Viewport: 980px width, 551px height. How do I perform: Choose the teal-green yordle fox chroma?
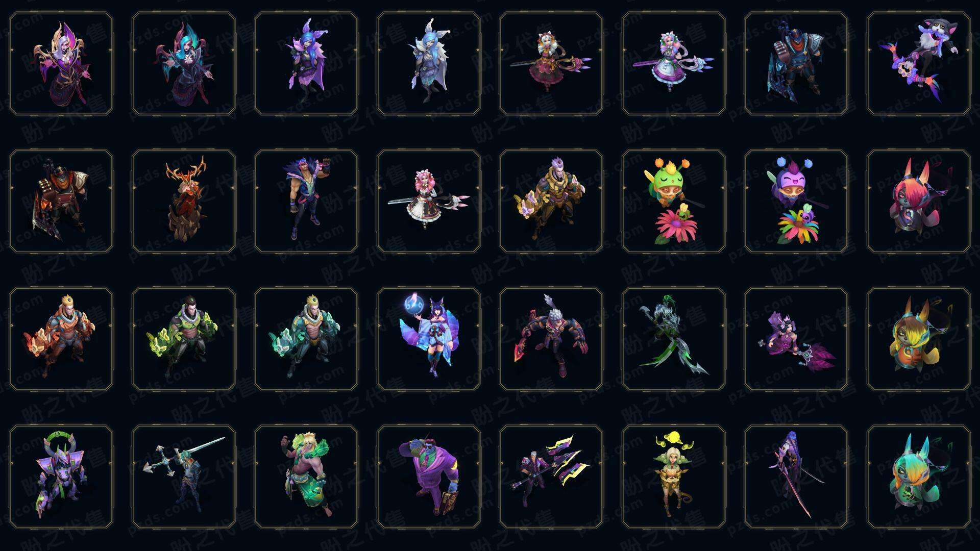[919, 477]
